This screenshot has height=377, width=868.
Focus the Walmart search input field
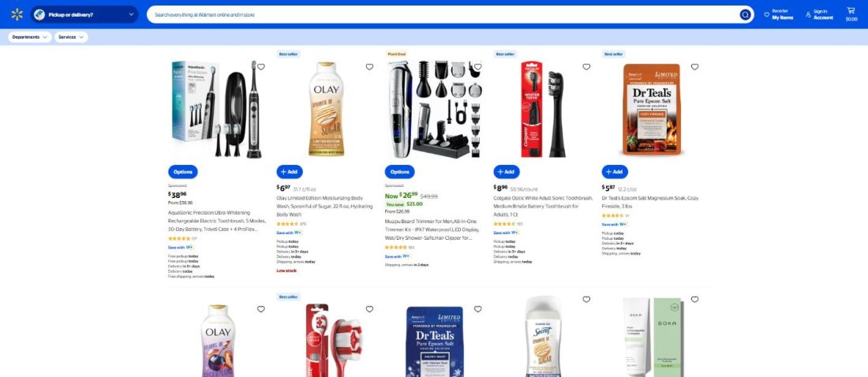(443, 14)
